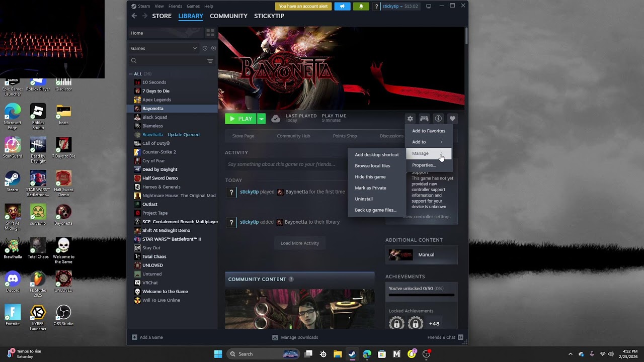Open Manual additional content thumbnail

tap(400, 255)
